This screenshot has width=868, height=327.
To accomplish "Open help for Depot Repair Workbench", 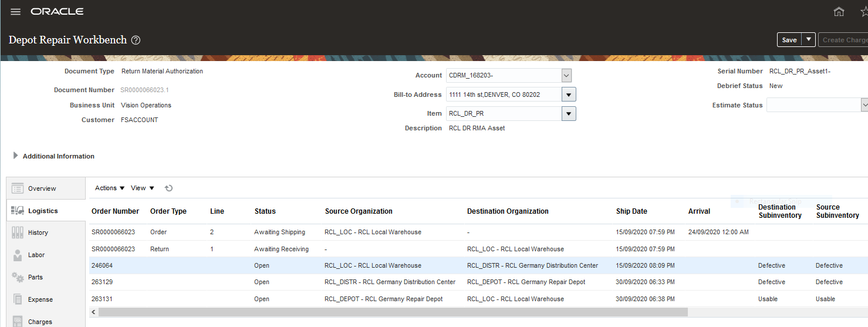I will (x=136, y=40).
